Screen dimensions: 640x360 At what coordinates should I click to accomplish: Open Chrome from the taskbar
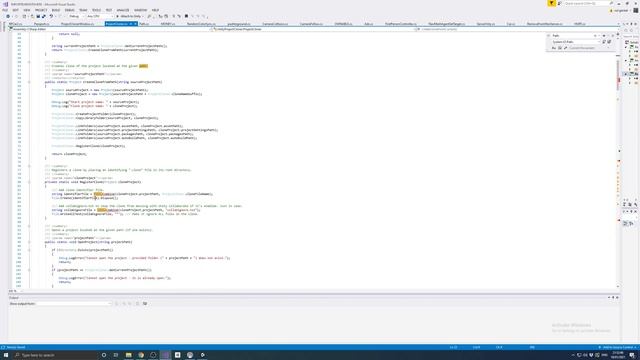click(141, 355)
